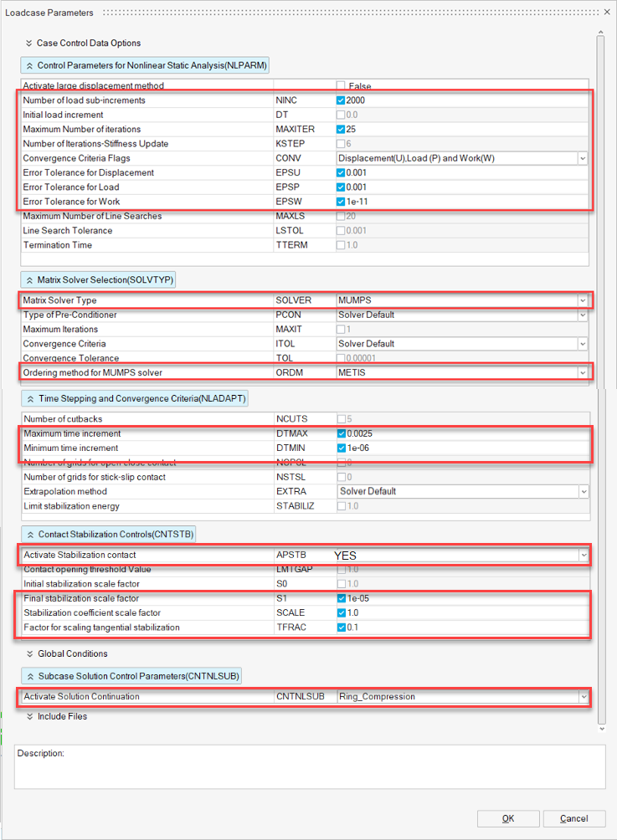The width and height of the screenshot is (617, 840).
Task: Enable the MAXLS line searches checkbox
Action: tap(341, 217)
